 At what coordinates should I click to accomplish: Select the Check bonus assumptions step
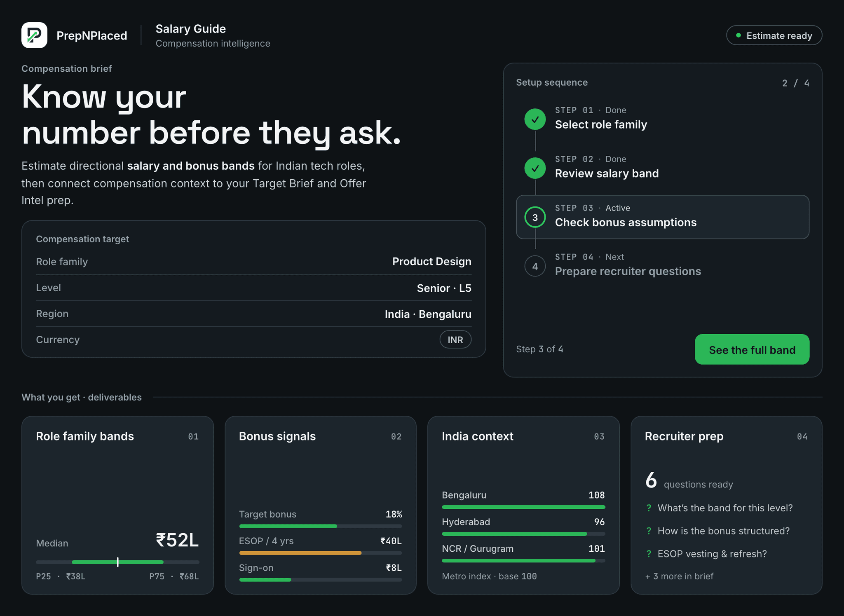point(662,217)
